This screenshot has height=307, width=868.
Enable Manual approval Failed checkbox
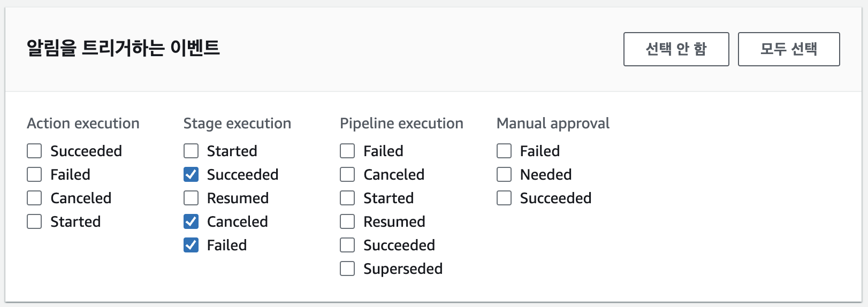pos(504,151)
